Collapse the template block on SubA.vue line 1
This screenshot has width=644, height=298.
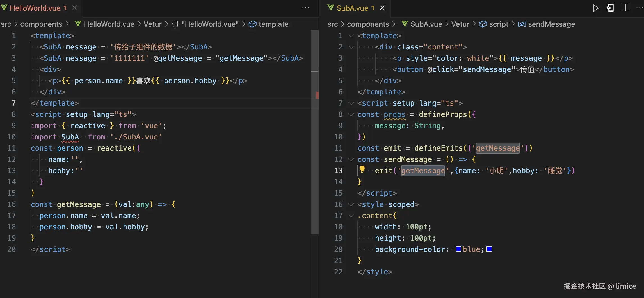351,36
